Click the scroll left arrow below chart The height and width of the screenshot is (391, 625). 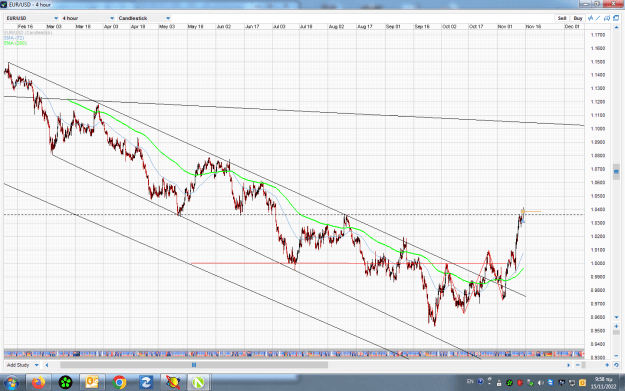tap(47, 365)
